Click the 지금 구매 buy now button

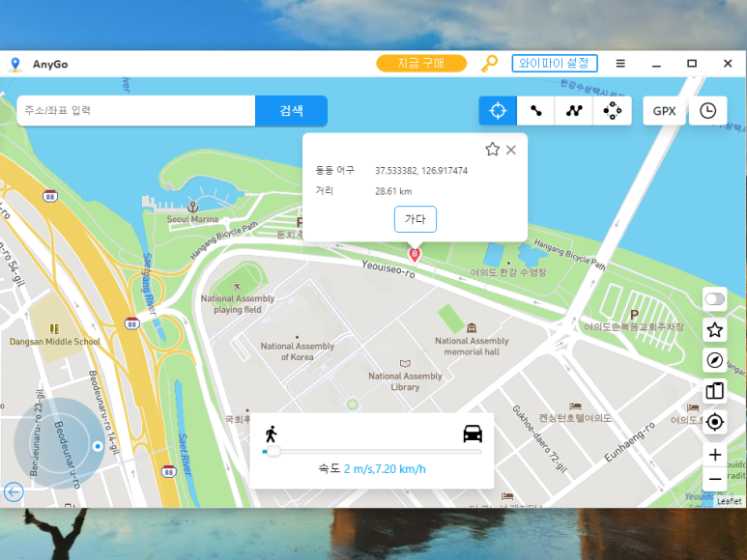[x=421, y=64]
